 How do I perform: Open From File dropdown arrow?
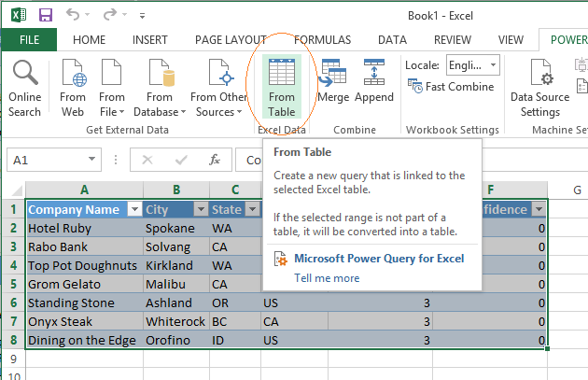point(121,112)
